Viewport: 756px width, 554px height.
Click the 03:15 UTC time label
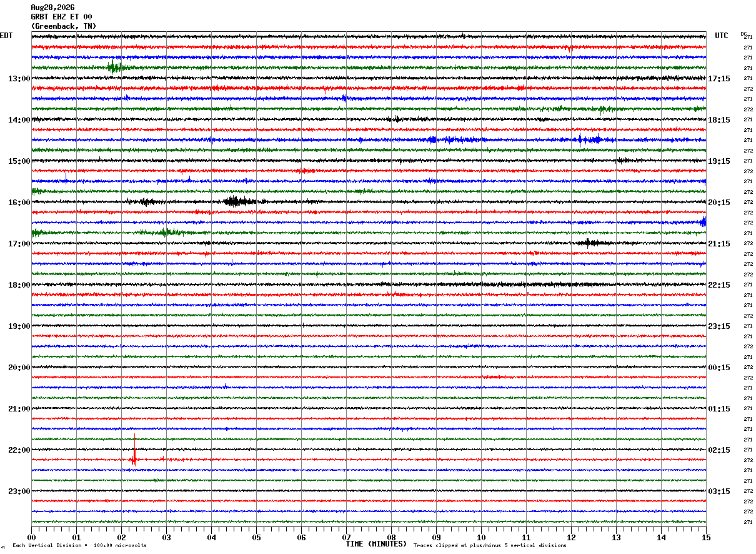(x=719, y=491)
